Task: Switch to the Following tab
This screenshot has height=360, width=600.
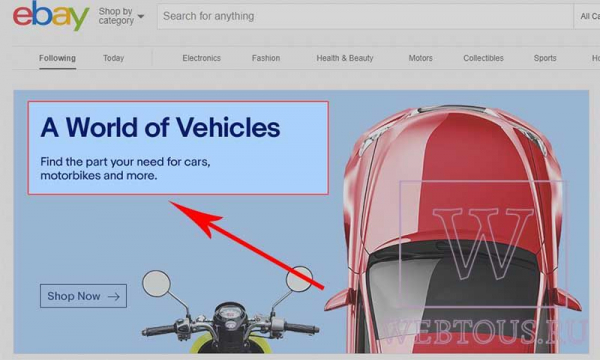Action: [57, 58]
